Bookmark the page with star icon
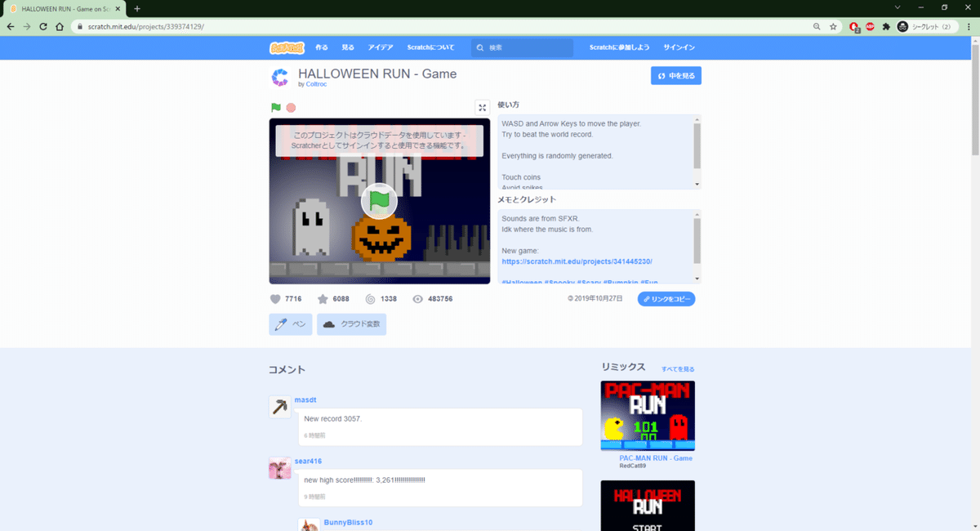Screen dimensions: 980x531 (x=833, y=26)
